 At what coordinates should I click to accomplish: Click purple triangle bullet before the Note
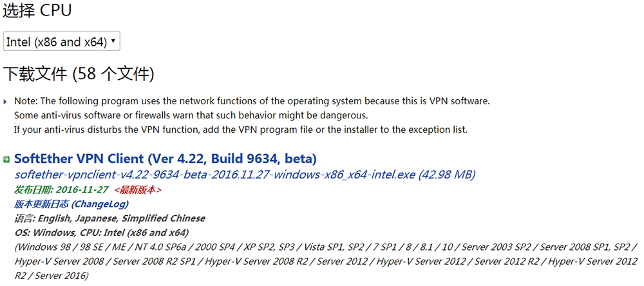point(5,102)
